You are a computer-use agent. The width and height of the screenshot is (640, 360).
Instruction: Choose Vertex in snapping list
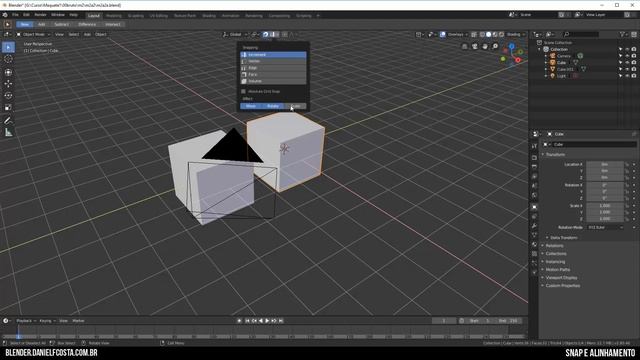point(273,61)
